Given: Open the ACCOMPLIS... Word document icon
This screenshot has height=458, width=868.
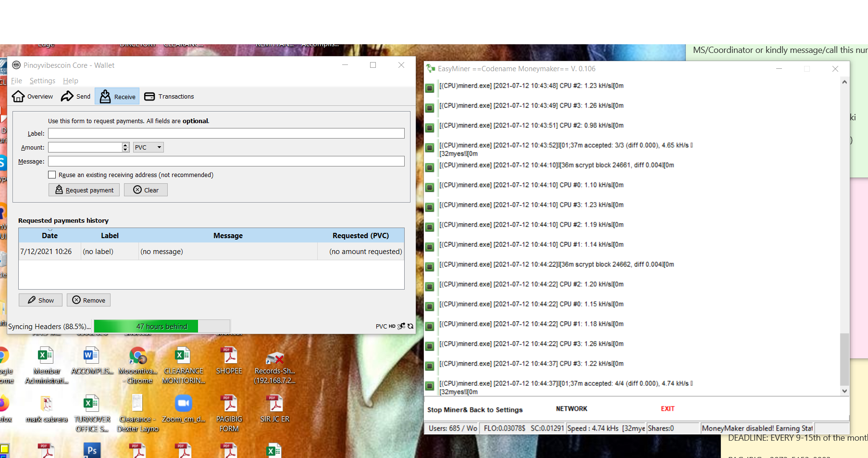Looking at the screenshot, I should click(x=92, y=361).
